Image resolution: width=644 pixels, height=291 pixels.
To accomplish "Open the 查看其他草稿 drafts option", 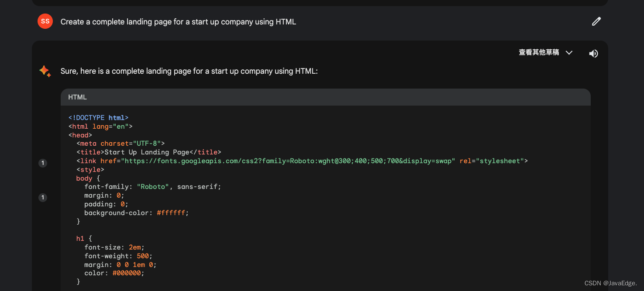I will (539, 52).
